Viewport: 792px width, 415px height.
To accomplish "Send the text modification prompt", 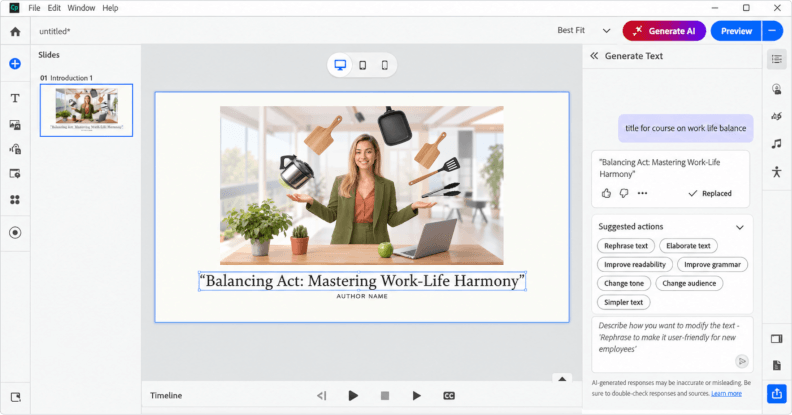I will pyautogui.click(x=741, y=361).
